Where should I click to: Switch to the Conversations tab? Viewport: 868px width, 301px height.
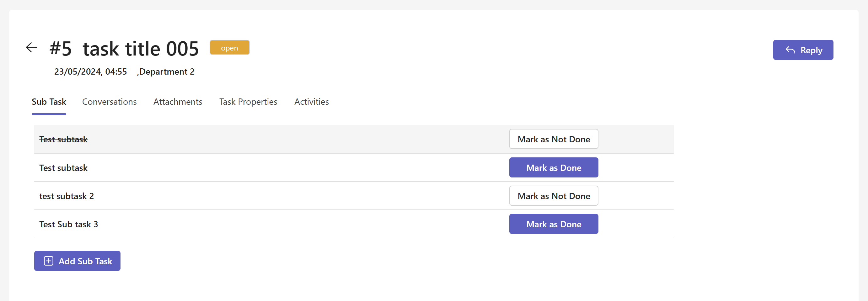[109, 101]
